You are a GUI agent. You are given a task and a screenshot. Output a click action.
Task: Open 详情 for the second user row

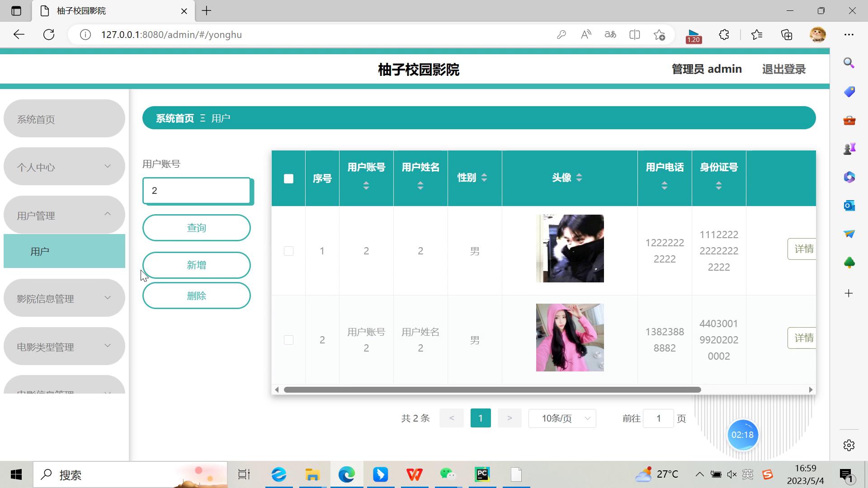pyautogui.click(x=802, y=338)
